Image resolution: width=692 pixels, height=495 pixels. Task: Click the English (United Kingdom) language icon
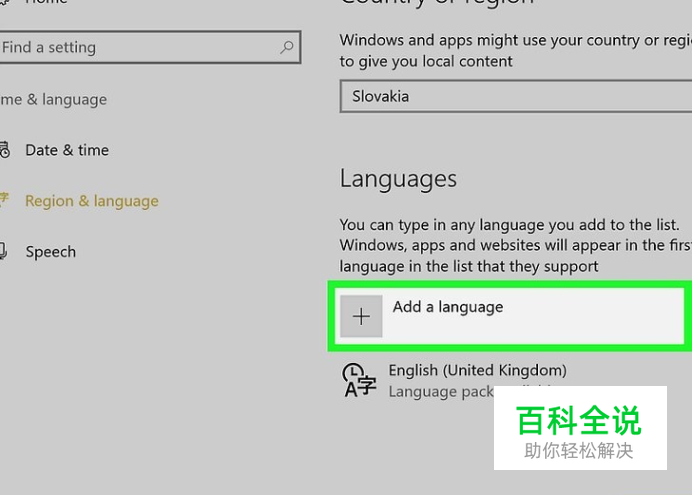click(x=359, y=380)
